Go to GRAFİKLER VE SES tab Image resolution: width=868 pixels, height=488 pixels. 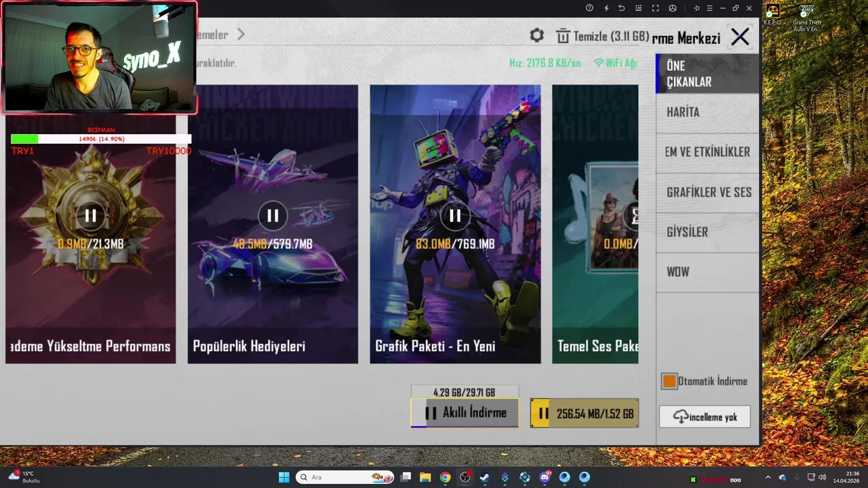[707, 192]
